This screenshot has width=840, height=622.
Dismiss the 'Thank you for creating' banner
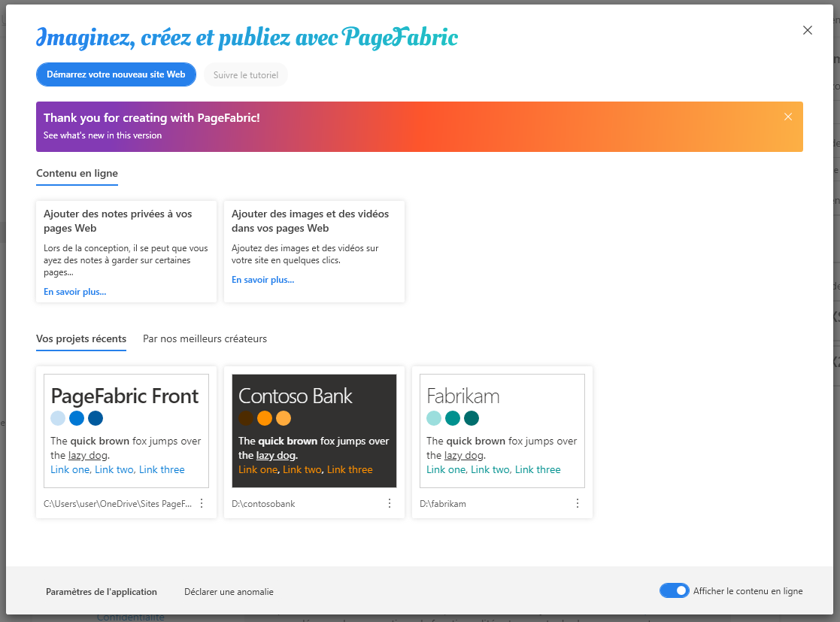(x=788, y=117)
